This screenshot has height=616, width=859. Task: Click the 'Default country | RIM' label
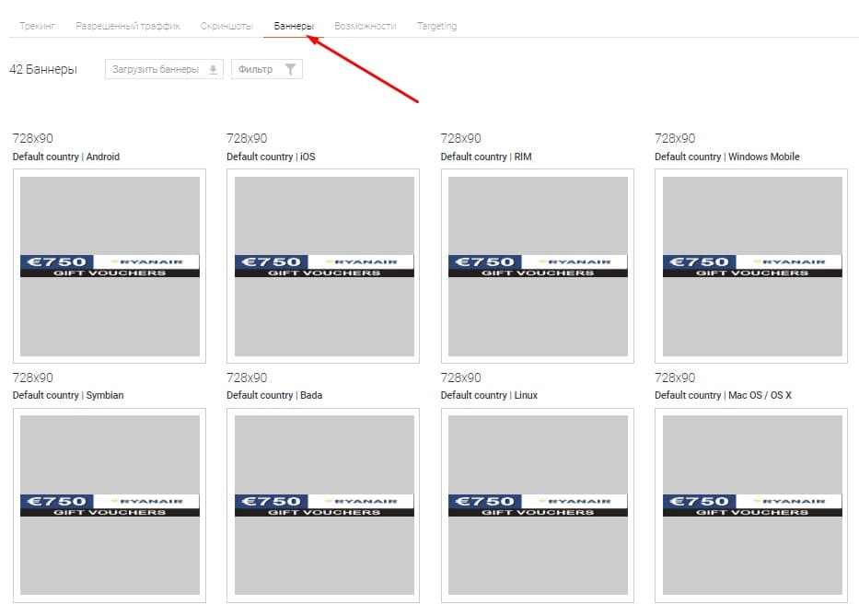(486, 157)
